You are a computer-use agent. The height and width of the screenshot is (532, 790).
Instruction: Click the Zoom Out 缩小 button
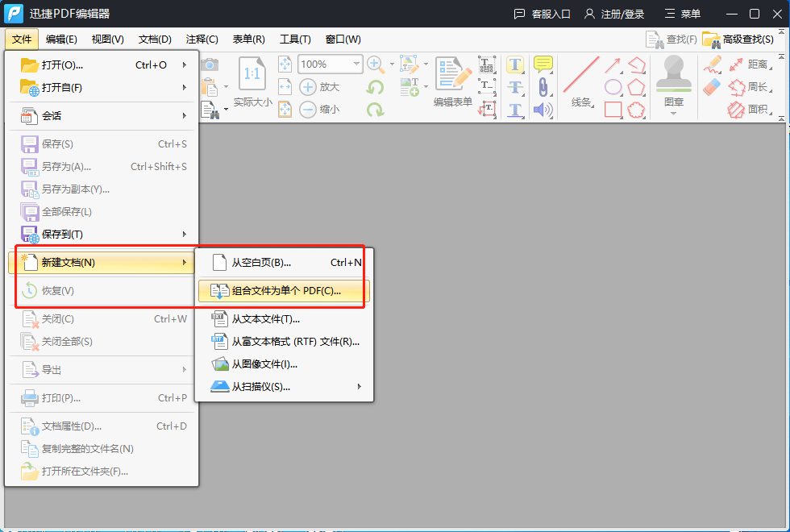(x=319, y=110)
